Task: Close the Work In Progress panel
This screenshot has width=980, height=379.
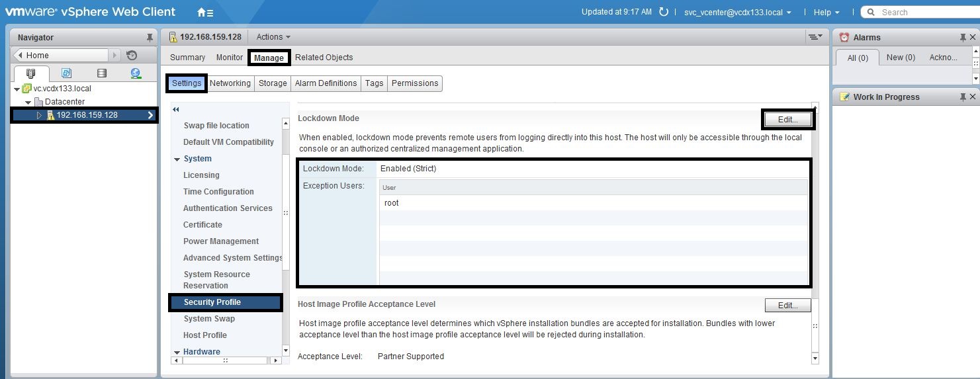Action: [x=973, y=97]
